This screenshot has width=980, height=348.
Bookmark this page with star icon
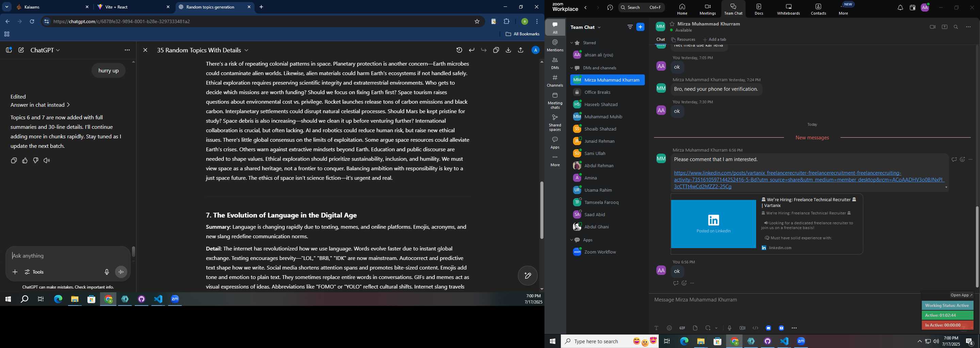(x=477, y=22)
